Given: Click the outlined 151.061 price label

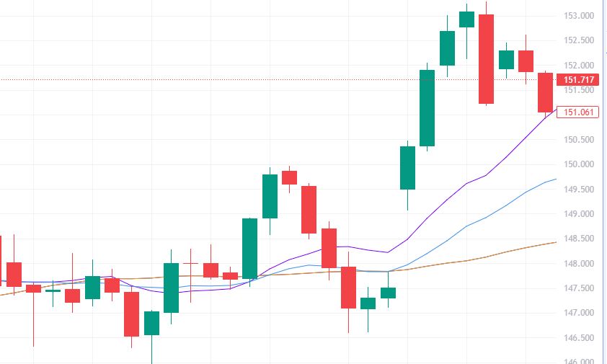Looking at the screenshot, I should (579, 112).
